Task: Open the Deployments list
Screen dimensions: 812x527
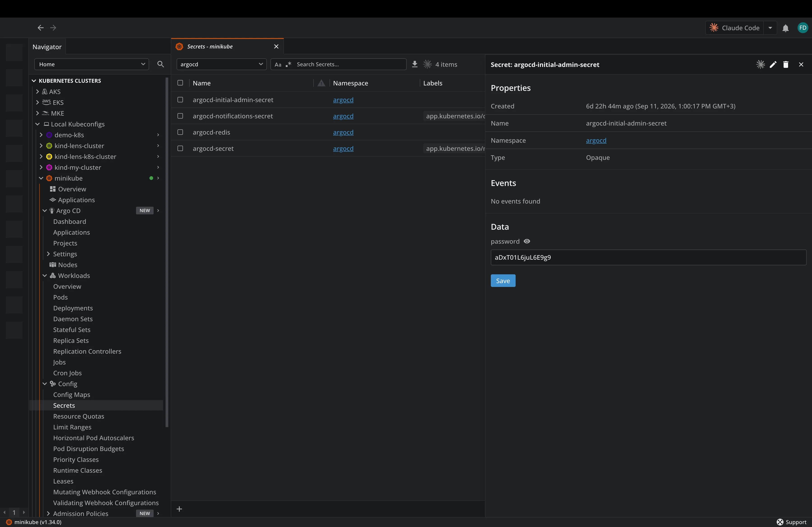Action: (73, 308)
